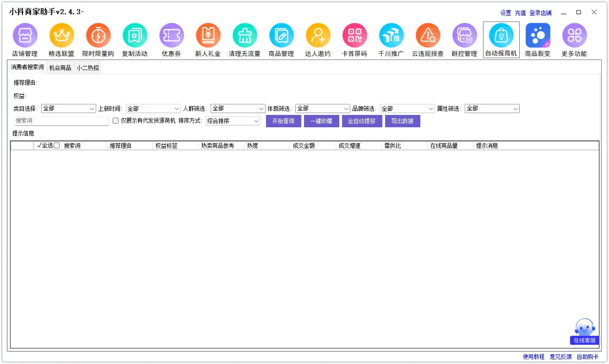Select the 限时限量购 flash sale icon
The width and height of the screenshot is (609, 364).
(x=98, y=36)
